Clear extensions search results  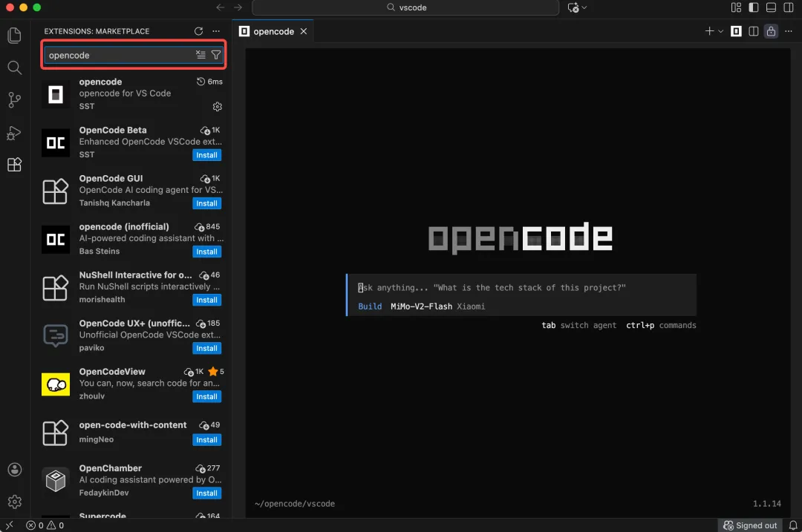[x=200, y=55]
